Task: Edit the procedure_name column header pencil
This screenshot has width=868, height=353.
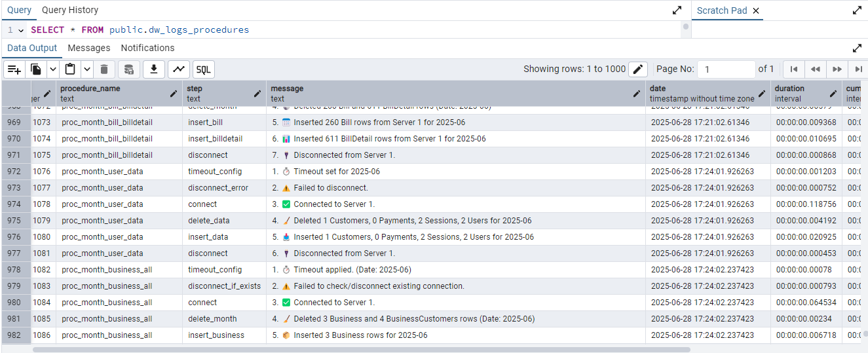Action: coord(173,94)
